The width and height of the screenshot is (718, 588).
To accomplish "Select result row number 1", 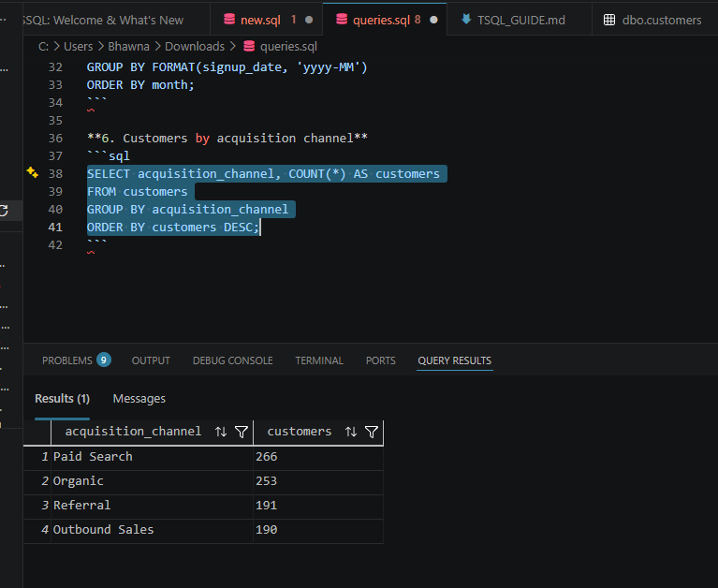I will [x=37, y=457].
